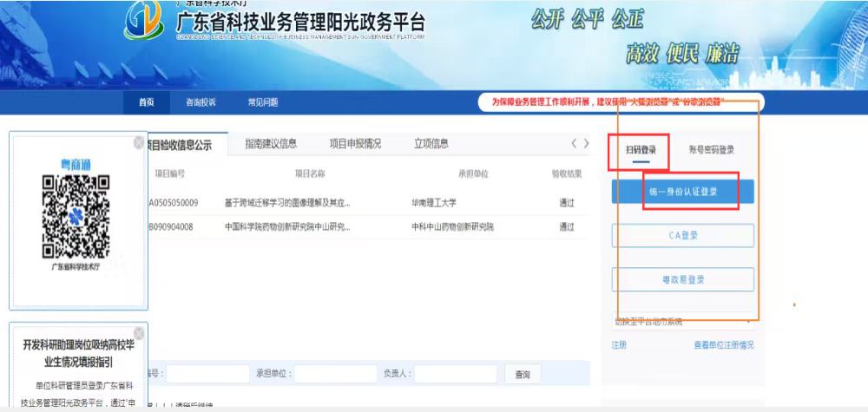Screen dimensions: 868x412
Task: Click the 粤政易登录 button
Action: [x=682, y=279]
